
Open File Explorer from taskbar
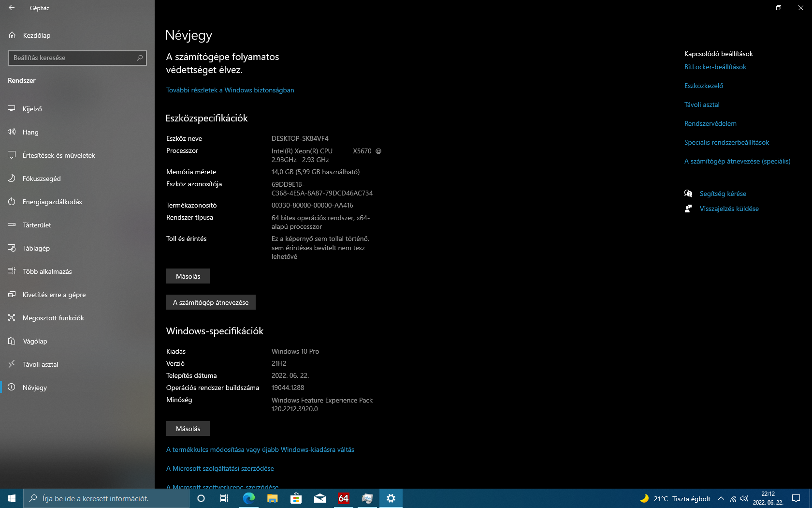(x=272, y=498)
